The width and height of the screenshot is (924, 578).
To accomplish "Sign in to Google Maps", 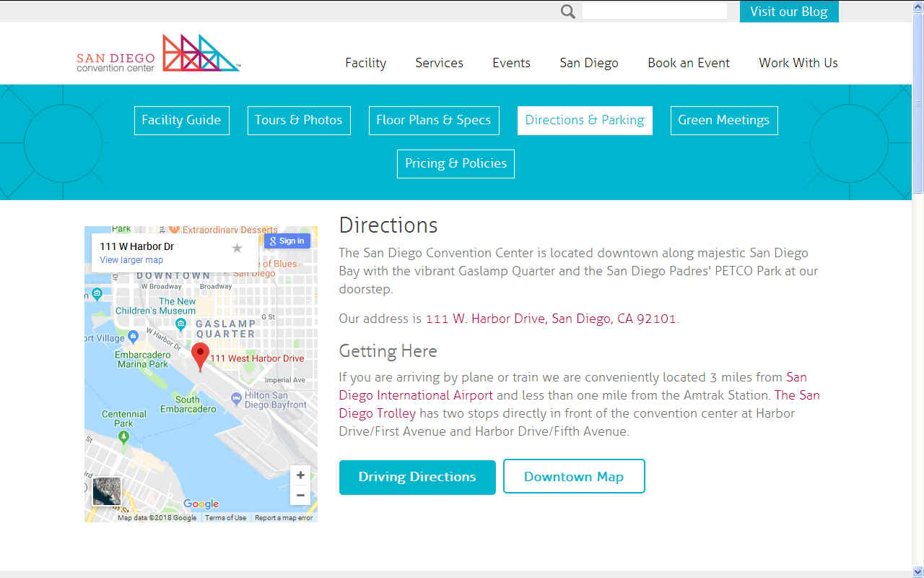I will [287, 241].
